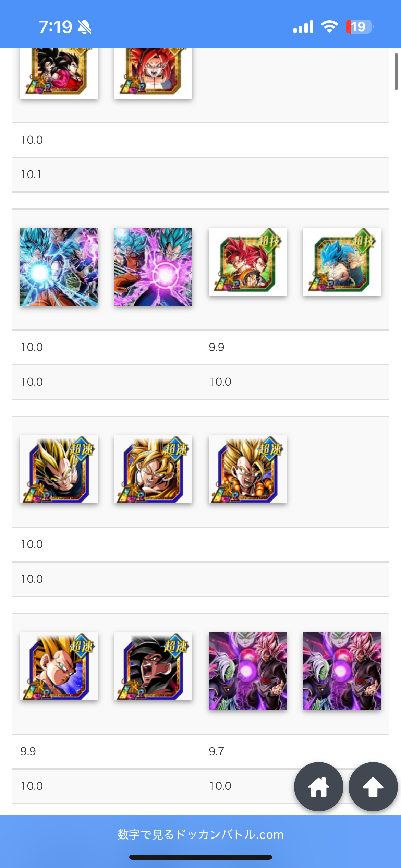Tap the 数字で見るドッカンバトル.com footer link
This screenshot has height=868, width=401.
point(200,834)
